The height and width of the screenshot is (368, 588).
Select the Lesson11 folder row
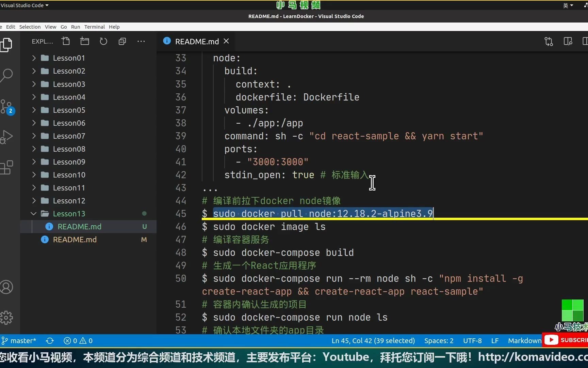click(x=88, y=187)
